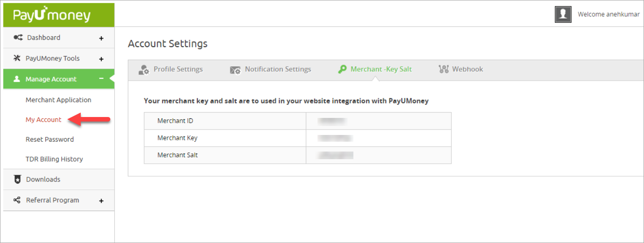Click the Downloads shield icon
The image size is (644, 243).
point(17,179)
